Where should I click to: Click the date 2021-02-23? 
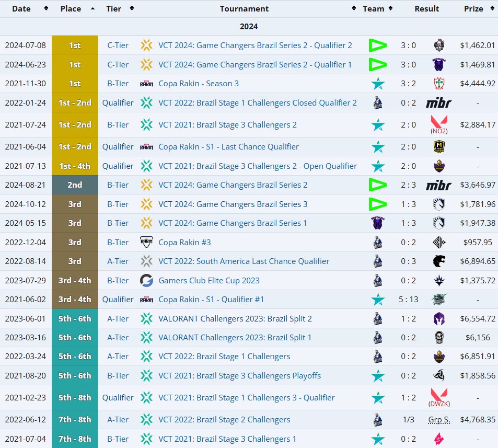26,397
